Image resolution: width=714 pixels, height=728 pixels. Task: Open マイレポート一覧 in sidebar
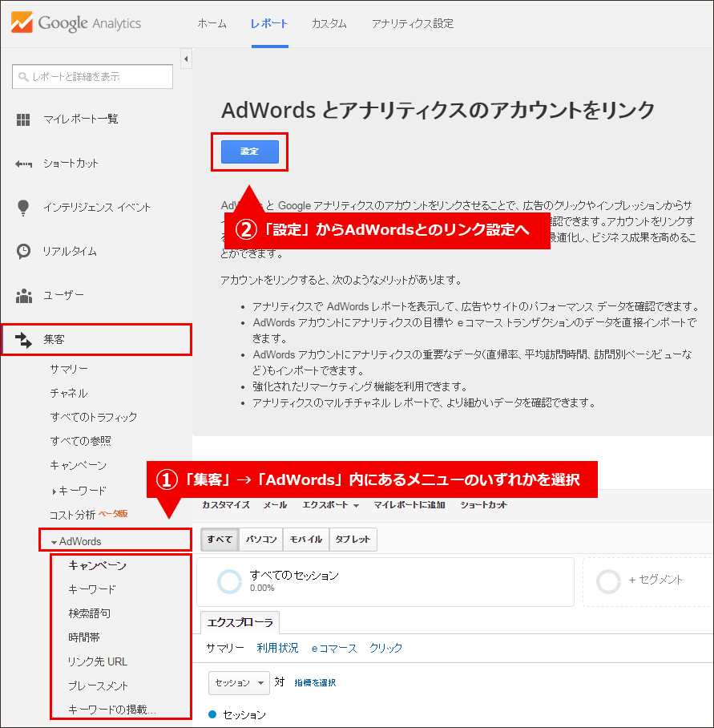(81, 119)
